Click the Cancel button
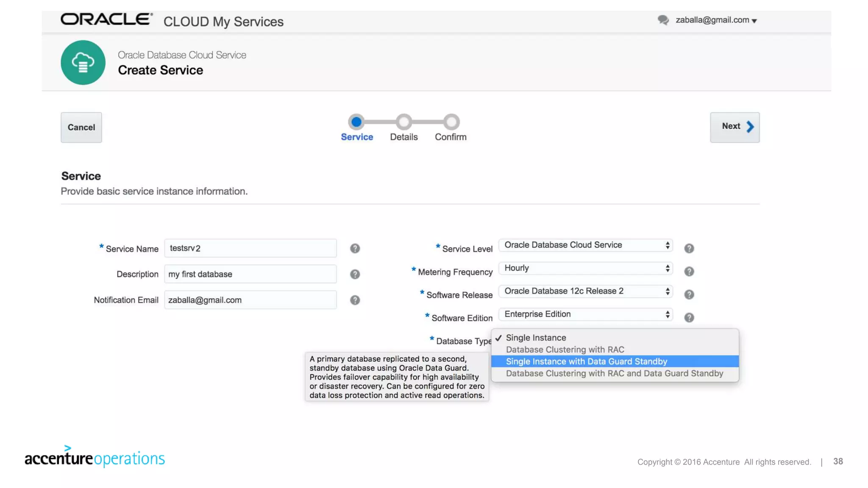The height and width of the screenshot is (488, 868). (x=81, y=127)
